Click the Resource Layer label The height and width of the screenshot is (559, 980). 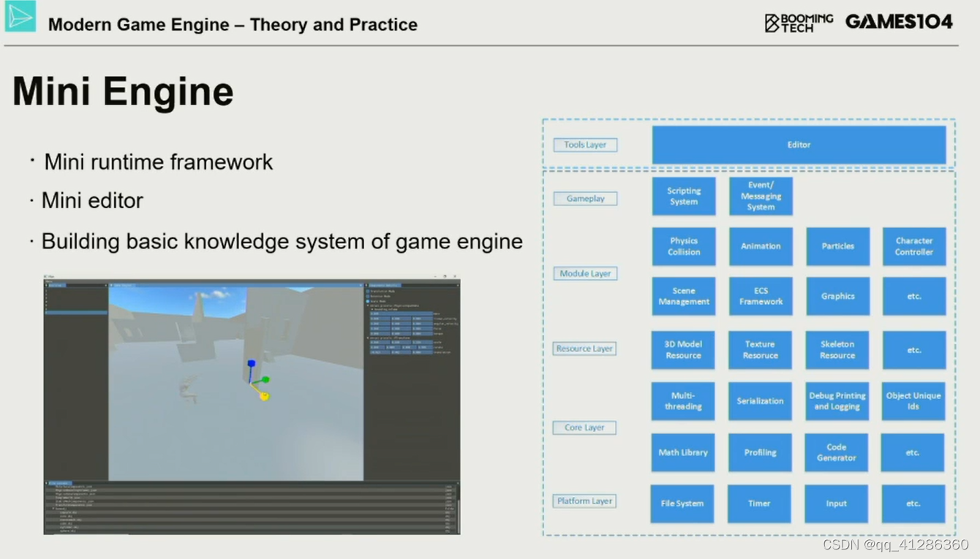[584, 349]
